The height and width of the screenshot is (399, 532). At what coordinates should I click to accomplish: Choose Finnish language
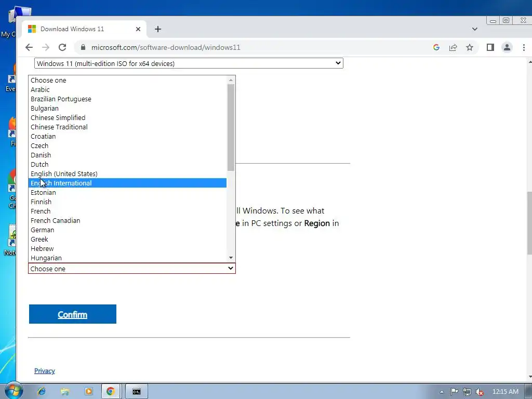[127, 202]
